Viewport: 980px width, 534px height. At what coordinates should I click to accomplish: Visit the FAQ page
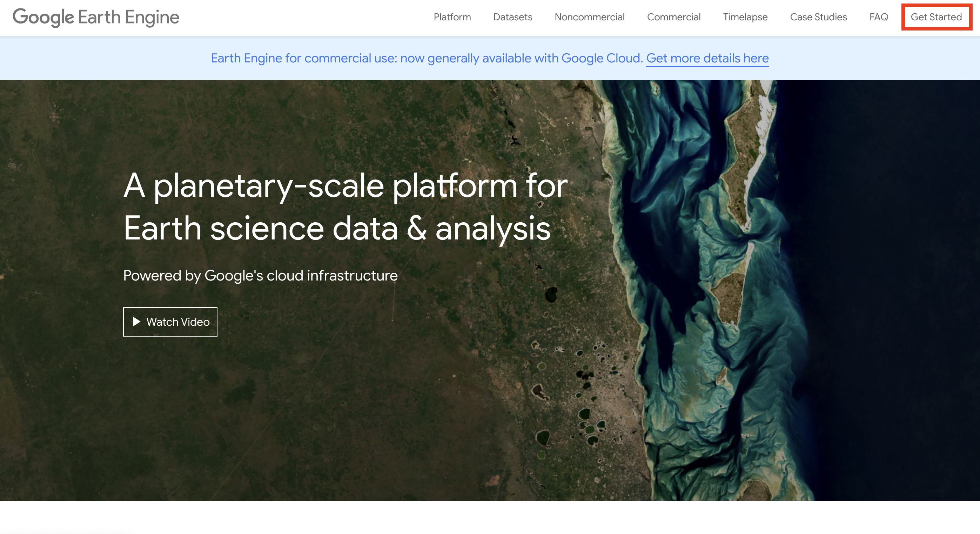tap(878, 17)
